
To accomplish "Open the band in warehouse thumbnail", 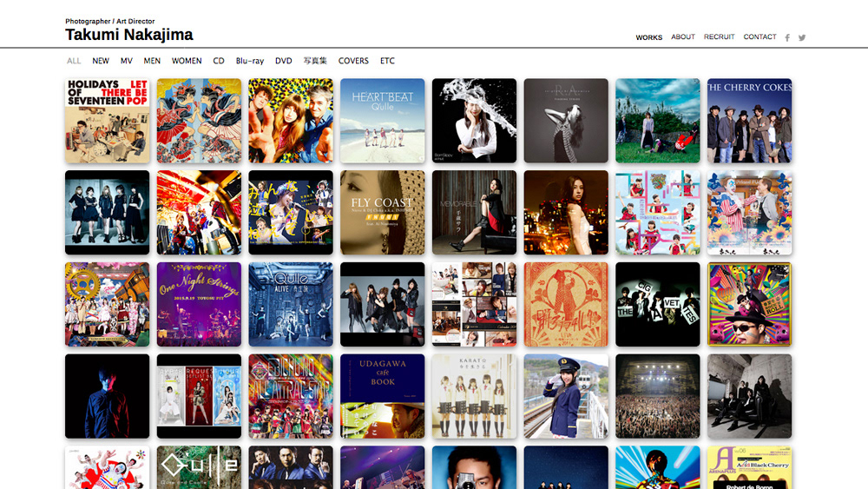I will point(750,397).
